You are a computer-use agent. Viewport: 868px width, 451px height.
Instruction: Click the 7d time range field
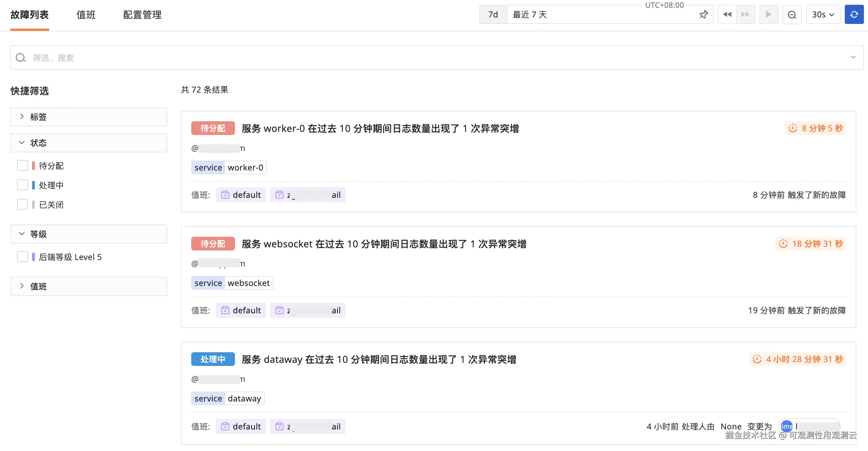click(493, 15)
